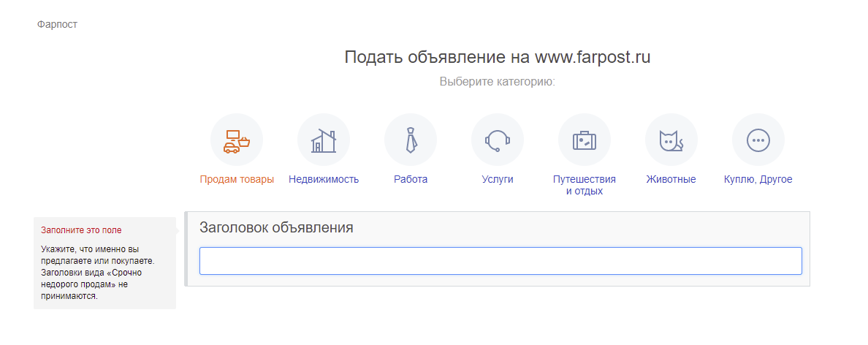The height and width of the screenshot is (345, 868).
Task: Choose the Работа necktie icon
Action: (411, 140)
